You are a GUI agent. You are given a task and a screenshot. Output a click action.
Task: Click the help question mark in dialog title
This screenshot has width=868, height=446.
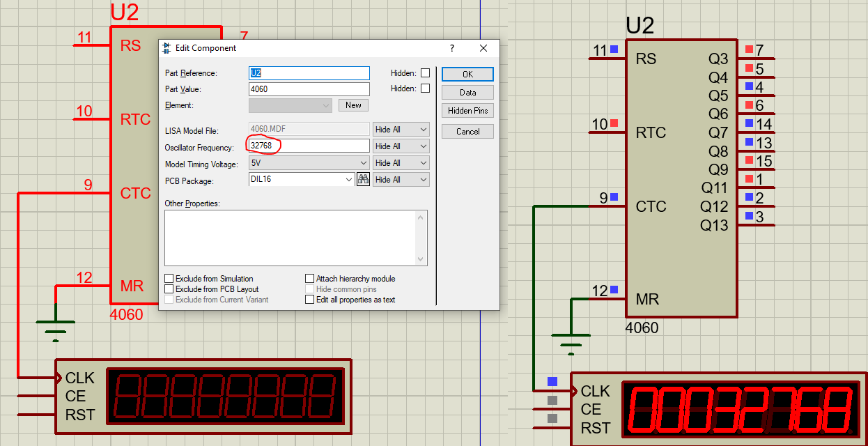pos(452,48)
